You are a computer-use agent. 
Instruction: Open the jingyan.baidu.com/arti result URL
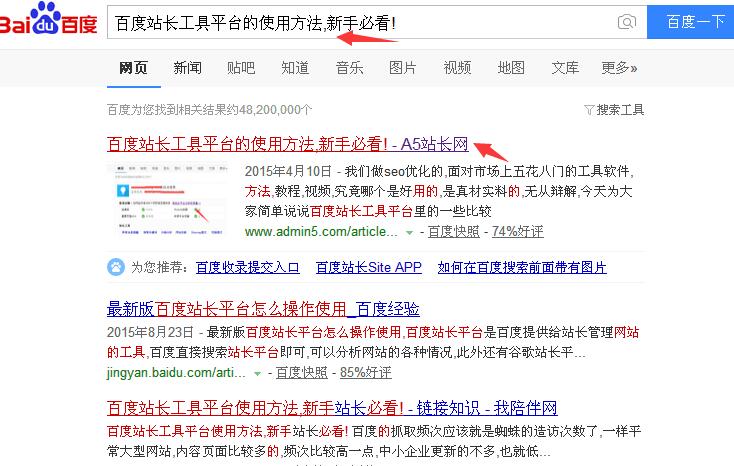[x=176, y=373]
